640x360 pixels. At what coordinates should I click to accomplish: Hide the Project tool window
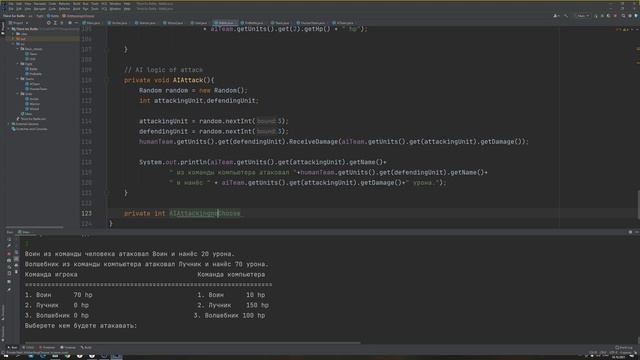point(76,23)
